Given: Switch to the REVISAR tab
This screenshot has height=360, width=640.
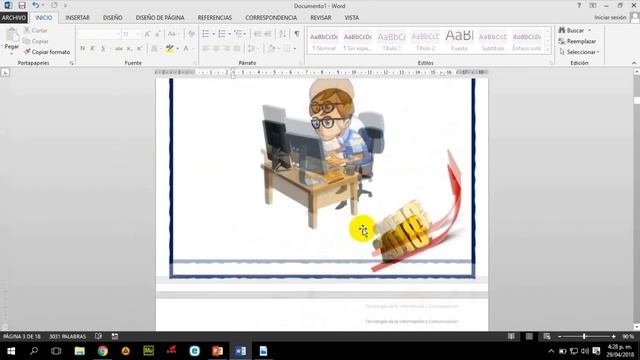Looking at the screenshot, I should click(x=321, y=18).
